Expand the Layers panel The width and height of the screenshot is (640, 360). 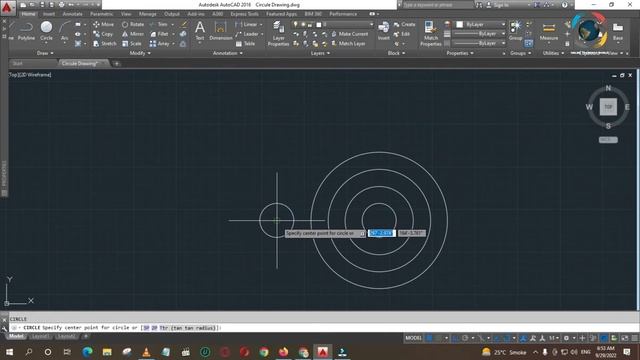coord(320,53)
